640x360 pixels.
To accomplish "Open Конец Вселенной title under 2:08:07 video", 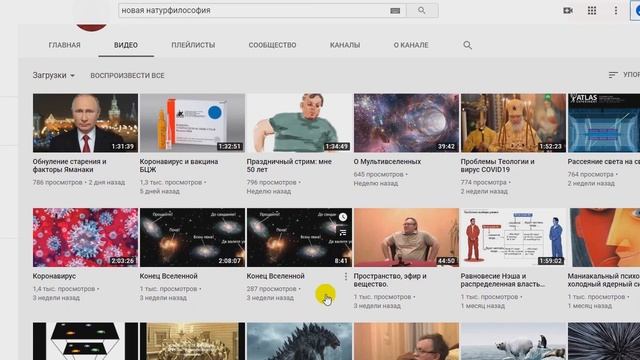I will [169, 276].
